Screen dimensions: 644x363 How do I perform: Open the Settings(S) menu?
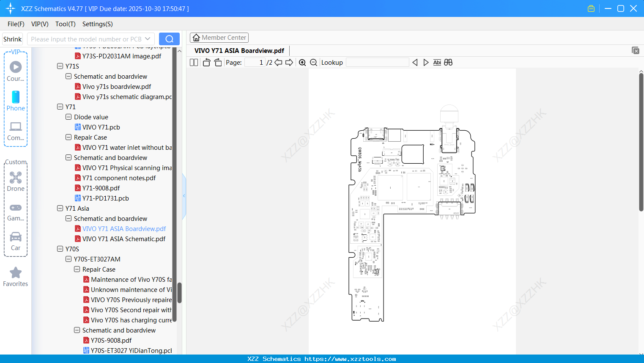coord(98,24)
